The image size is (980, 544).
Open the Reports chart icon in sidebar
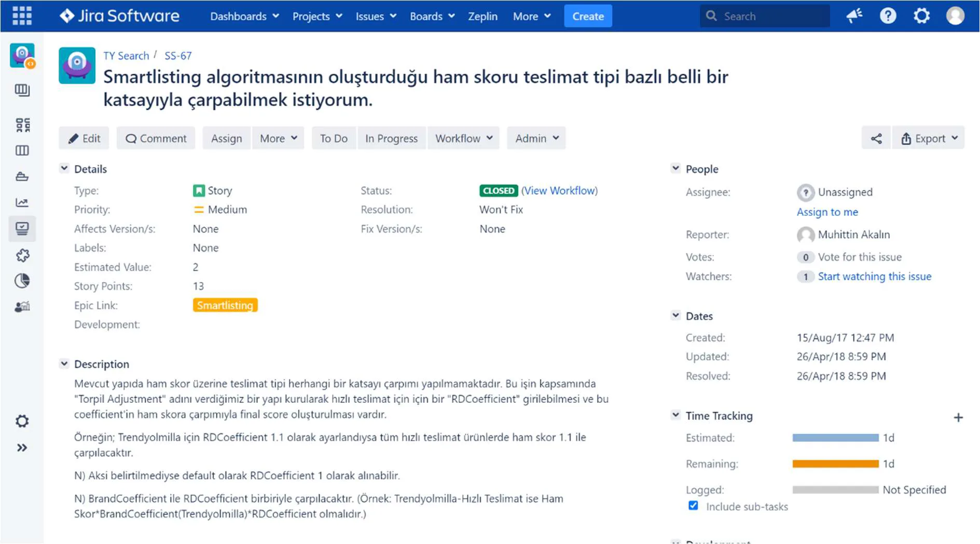(x=22, y=202)
